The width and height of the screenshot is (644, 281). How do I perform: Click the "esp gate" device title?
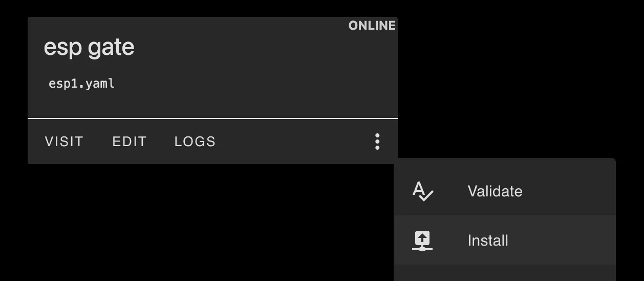click(x=89, y=47)
